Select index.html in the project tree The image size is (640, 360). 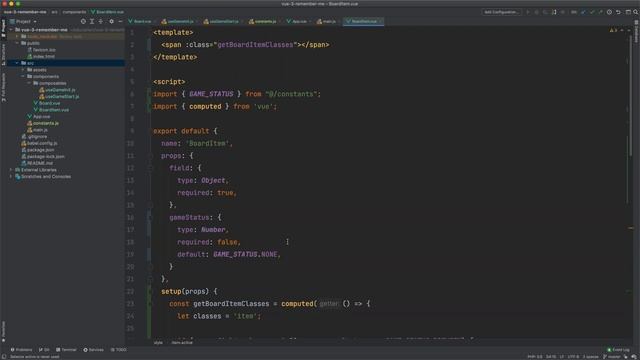pos(41,56)
